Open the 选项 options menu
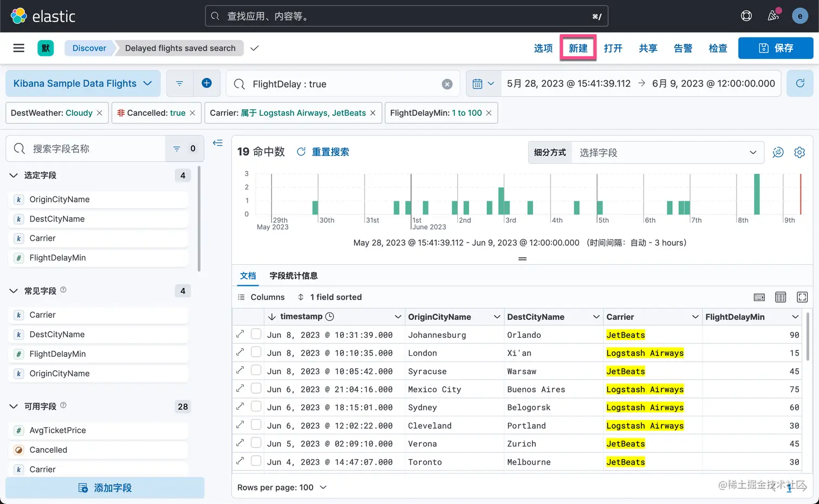The image size is (819, 504). (x=543, y=48)
